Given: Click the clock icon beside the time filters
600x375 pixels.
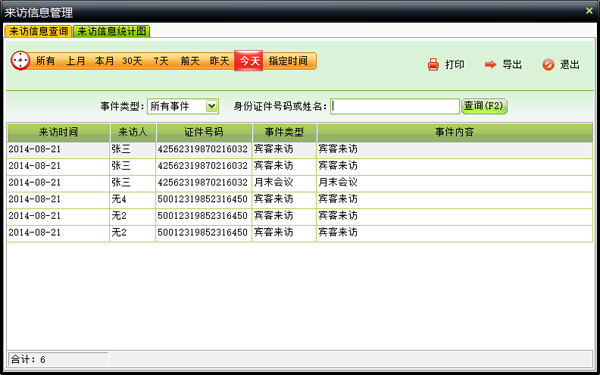Looking at the screenshot, I should pos(20,60).
